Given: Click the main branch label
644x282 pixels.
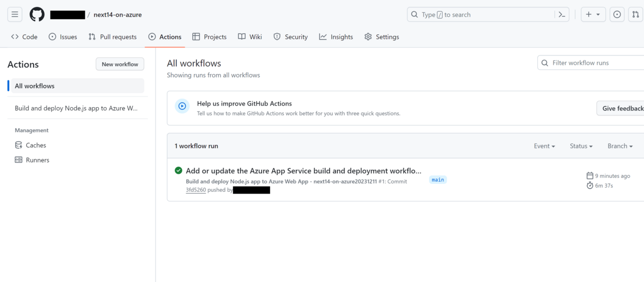Looking at the screenshot, I should tap(438, 180).
